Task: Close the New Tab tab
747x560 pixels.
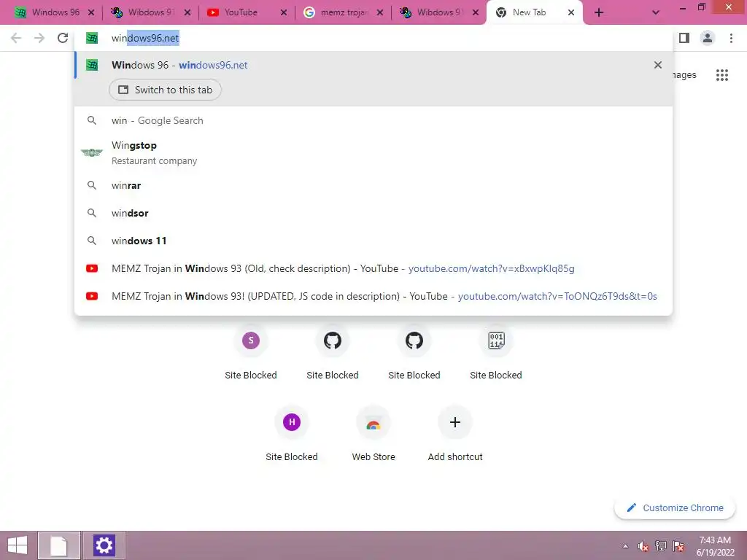Action: 570,13
